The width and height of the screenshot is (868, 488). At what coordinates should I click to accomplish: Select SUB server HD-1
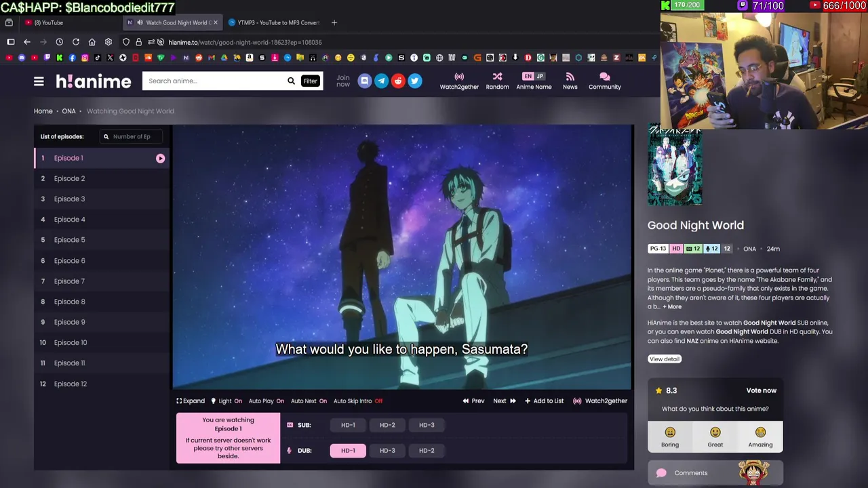pos(348,425)
